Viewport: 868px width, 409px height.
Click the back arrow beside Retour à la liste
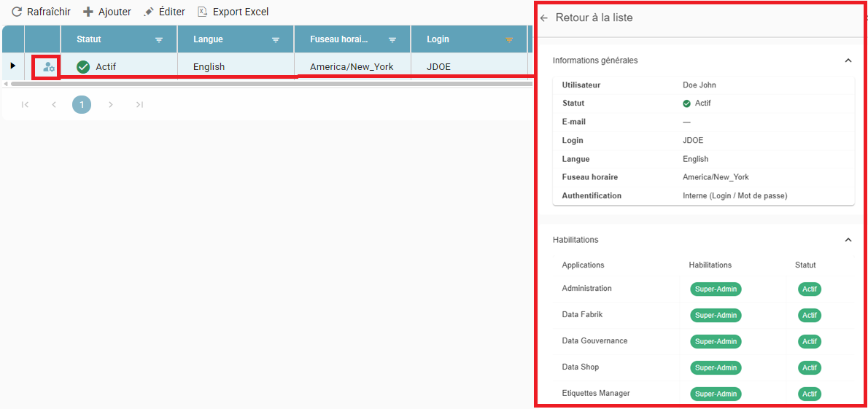pyautogui.click(x=544, y=18)
